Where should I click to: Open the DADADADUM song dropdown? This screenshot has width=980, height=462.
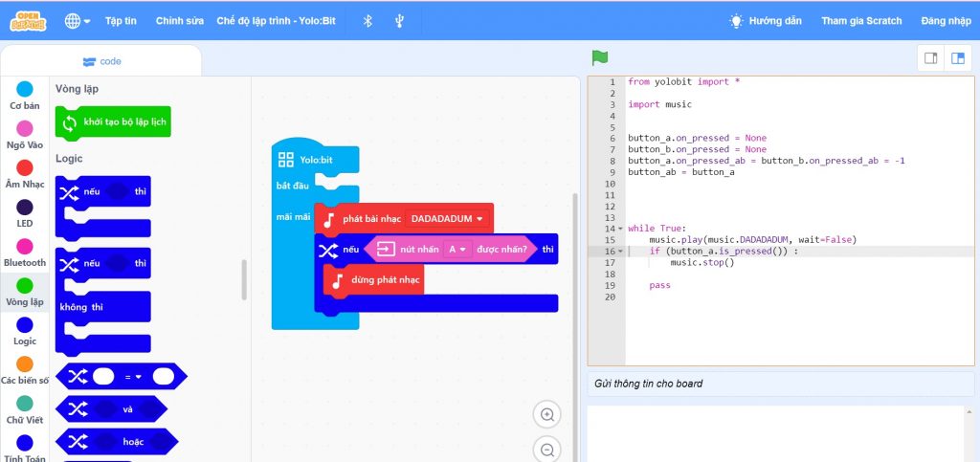[x=448, y=218]
